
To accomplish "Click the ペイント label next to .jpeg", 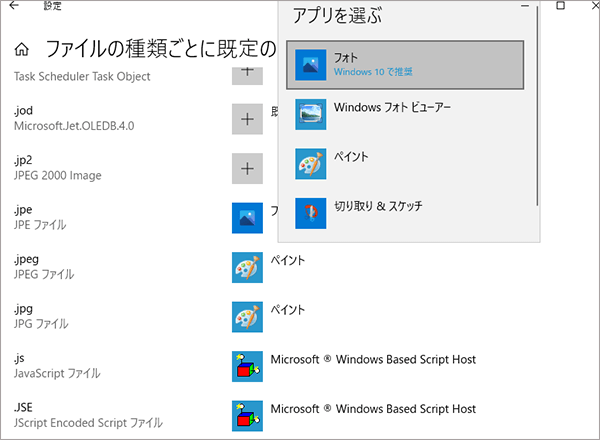I will click(x=288, y=261).
